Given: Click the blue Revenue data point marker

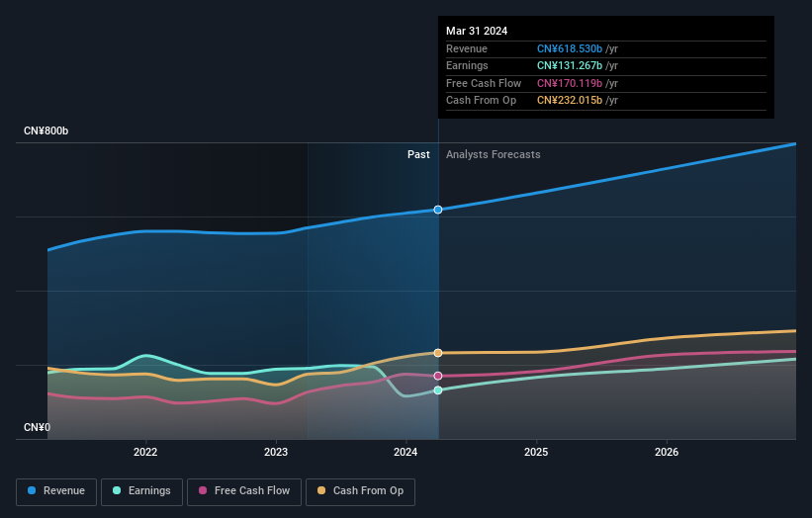Looking at the screenshot, I should tap(438, 210).
